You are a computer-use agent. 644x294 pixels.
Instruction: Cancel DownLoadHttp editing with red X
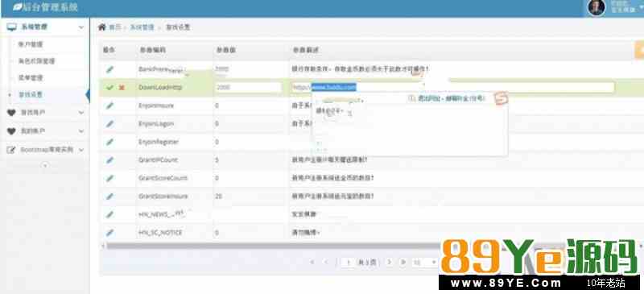click(x=122, y=88)
